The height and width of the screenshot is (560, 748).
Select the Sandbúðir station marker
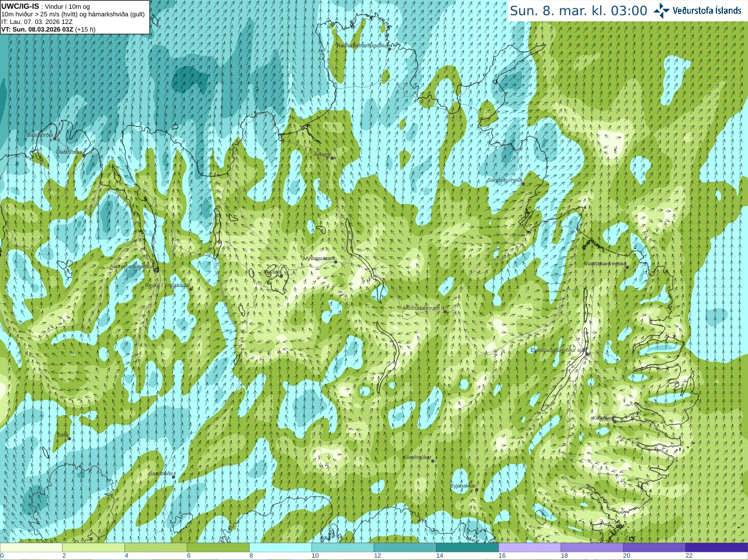pos(173,477)
